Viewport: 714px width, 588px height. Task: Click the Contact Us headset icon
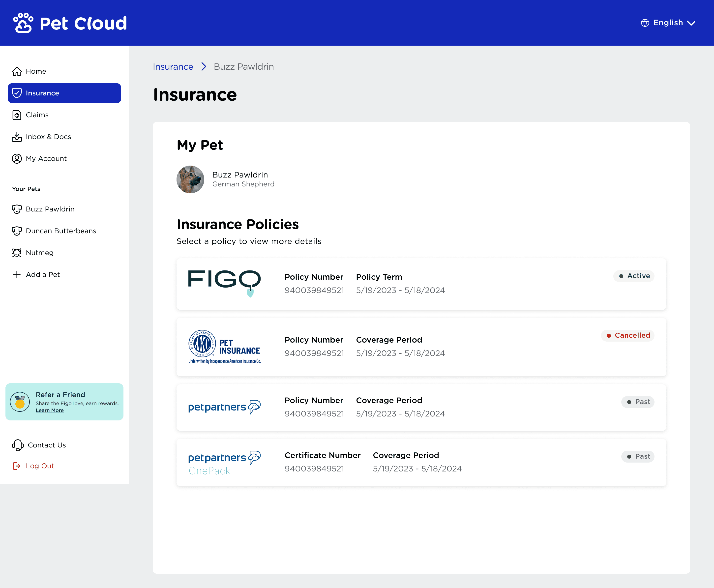18,445
